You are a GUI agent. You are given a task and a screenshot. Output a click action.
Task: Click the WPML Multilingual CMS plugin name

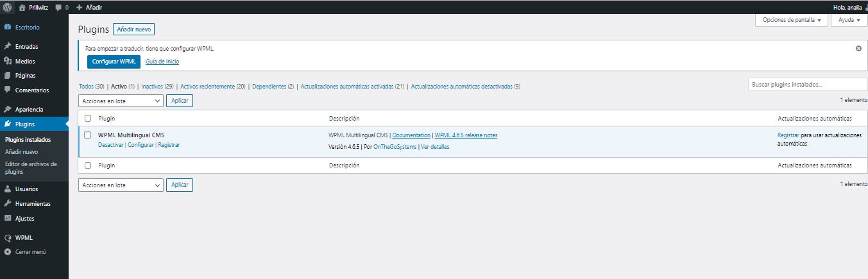pos(131,135)
